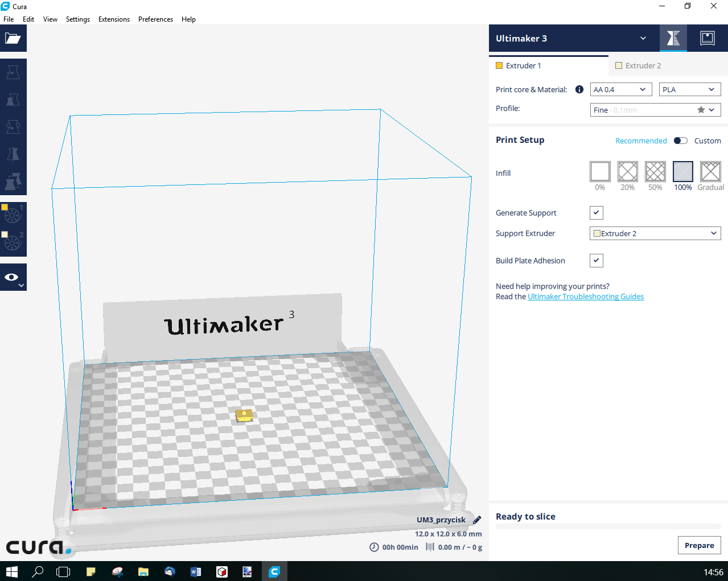
Task: Click the taskbar clock showing 14:56
Action: 713,572
